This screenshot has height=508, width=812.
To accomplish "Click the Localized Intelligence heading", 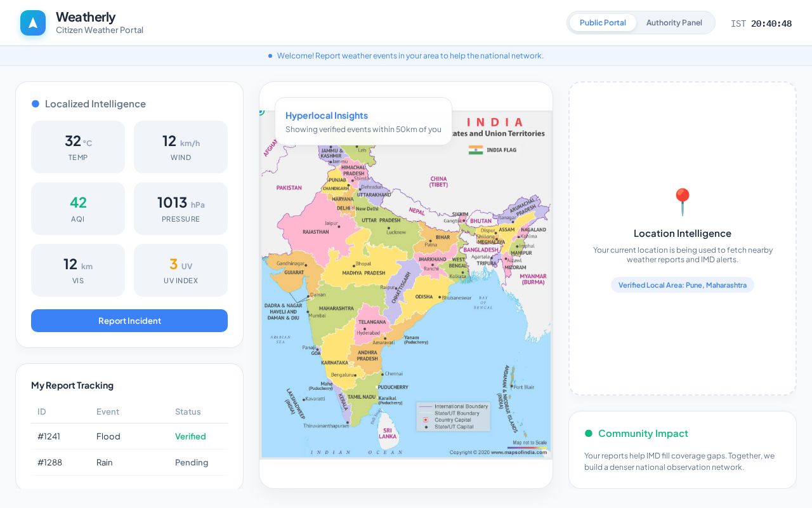I will click(x=95, y=104).
